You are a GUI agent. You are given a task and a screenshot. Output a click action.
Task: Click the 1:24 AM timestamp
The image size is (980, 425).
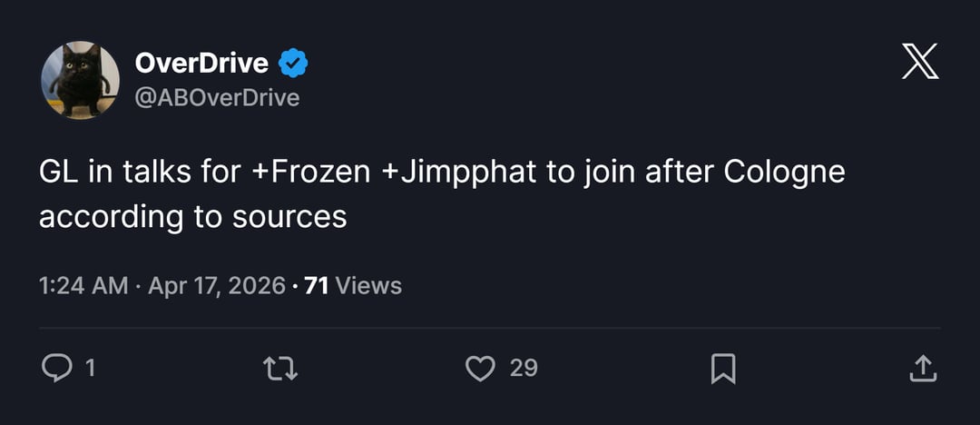tap(83, 286)
